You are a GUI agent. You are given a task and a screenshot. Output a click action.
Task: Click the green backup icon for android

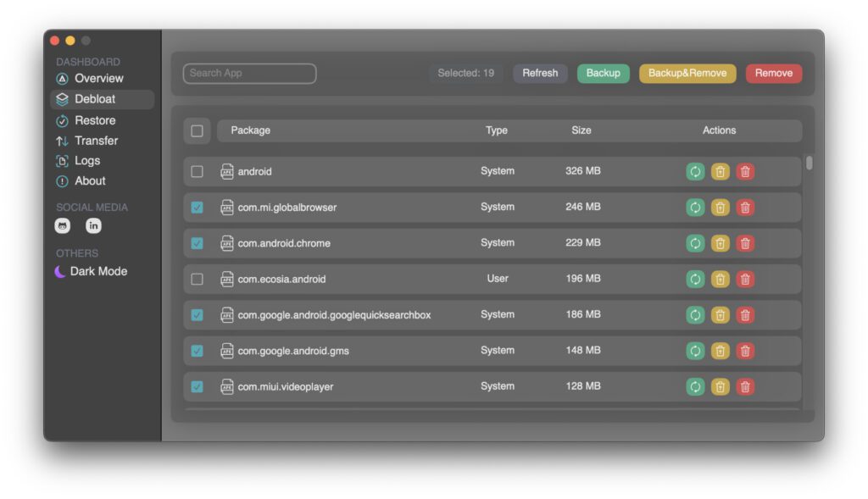click(695, 171)
